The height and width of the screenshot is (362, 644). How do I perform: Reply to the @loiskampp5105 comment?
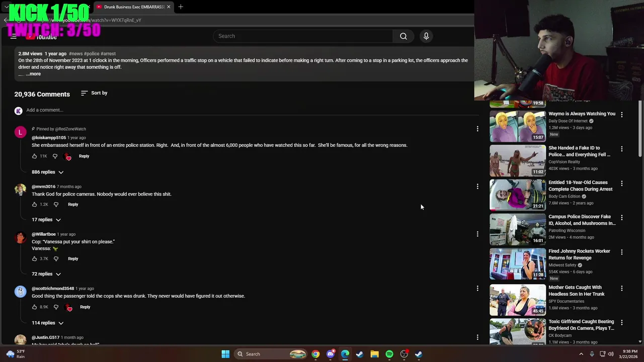coord(84,156)
